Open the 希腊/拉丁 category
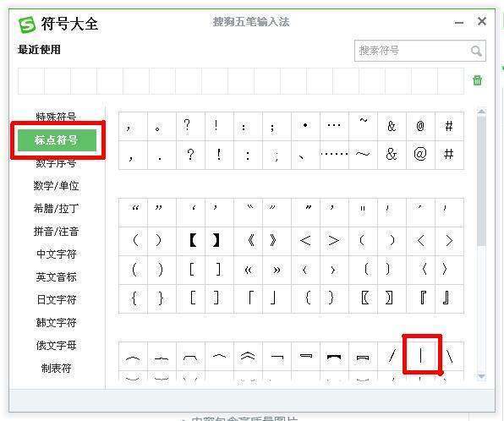Viewport: 504px width, 421px height. tap(57, 209)
